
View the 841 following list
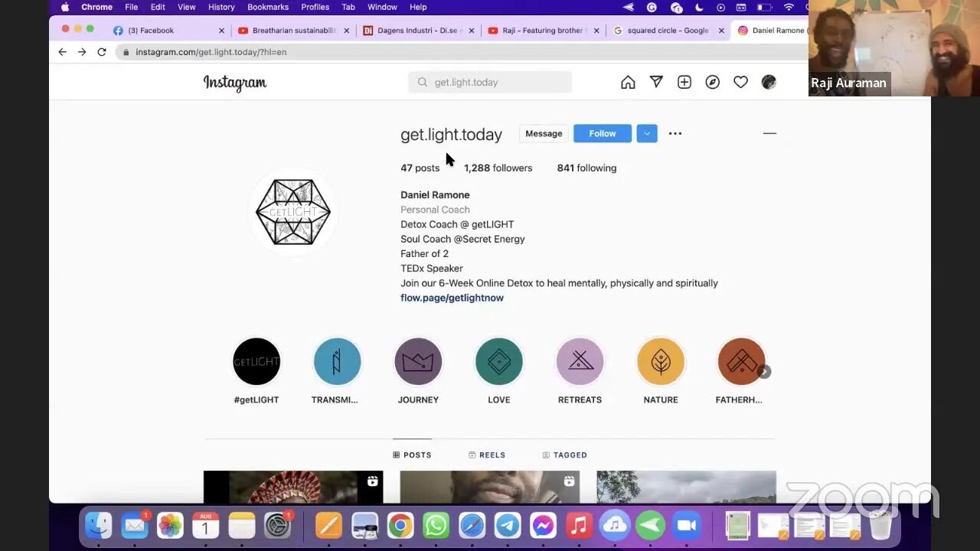pos(586,168)
